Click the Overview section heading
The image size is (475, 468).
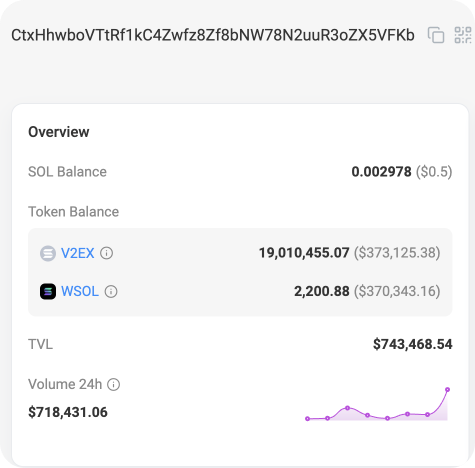click(59, 132)
